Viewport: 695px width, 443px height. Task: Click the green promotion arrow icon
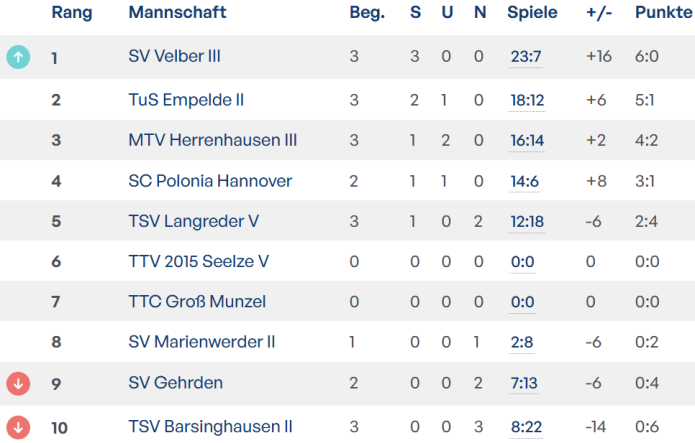(18, 57)
